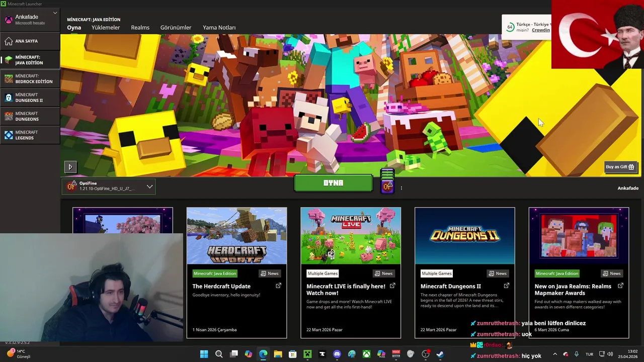Open Dungeons II article external link icon

click(x=507, y=286)
